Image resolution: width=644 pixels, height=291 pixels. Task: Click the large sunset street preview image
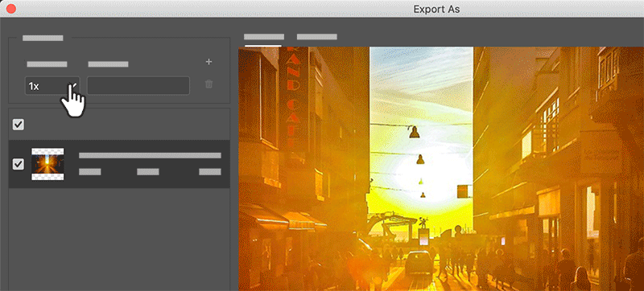pos(441,169)
